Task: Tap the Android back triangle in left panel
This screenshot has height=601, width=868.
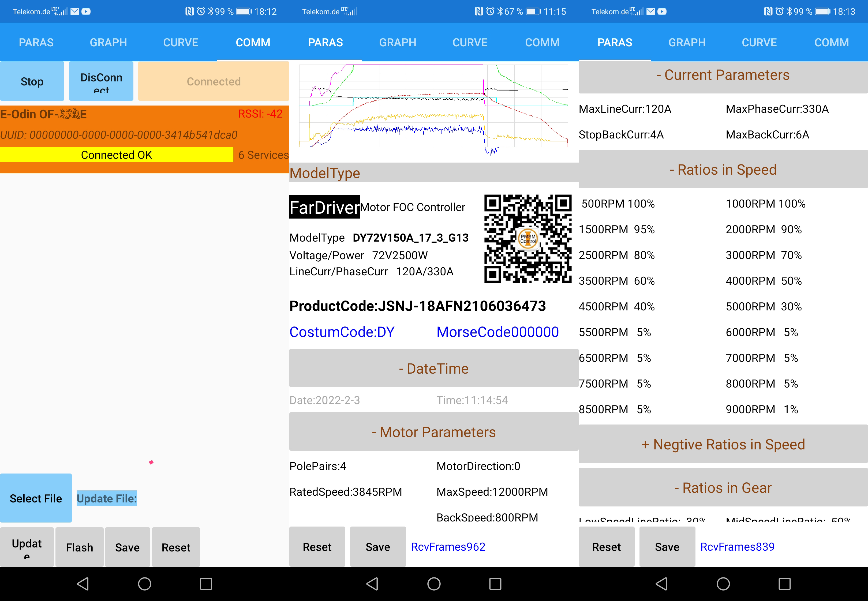Action: [83, 584]
